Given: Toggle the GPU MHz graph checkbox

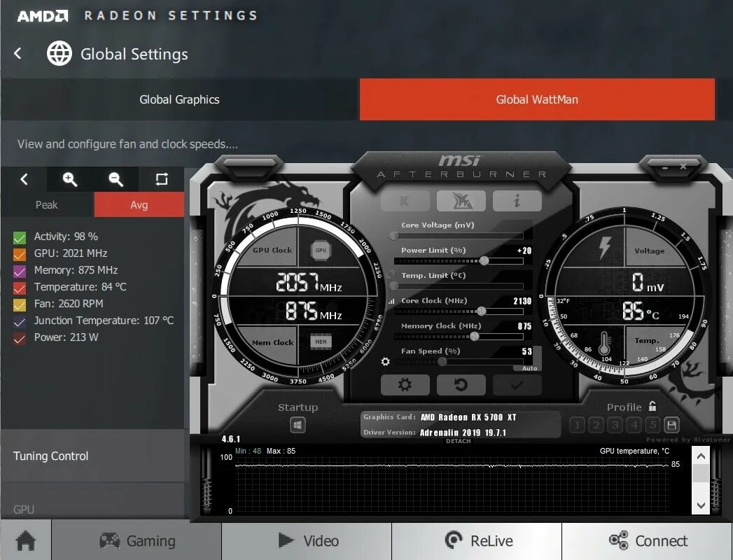Looking at the screenshot, I should coord(20,255).
